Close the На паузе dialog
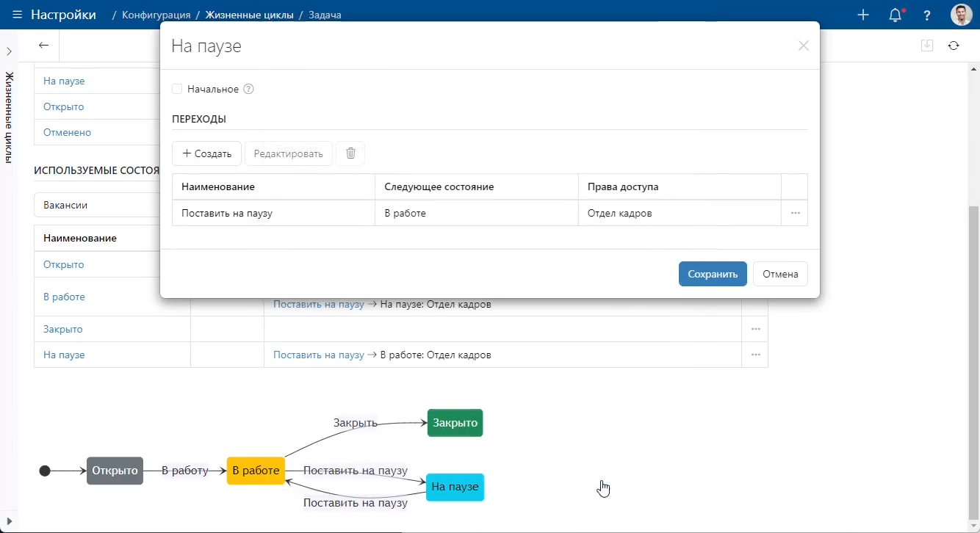 (804, 46)
